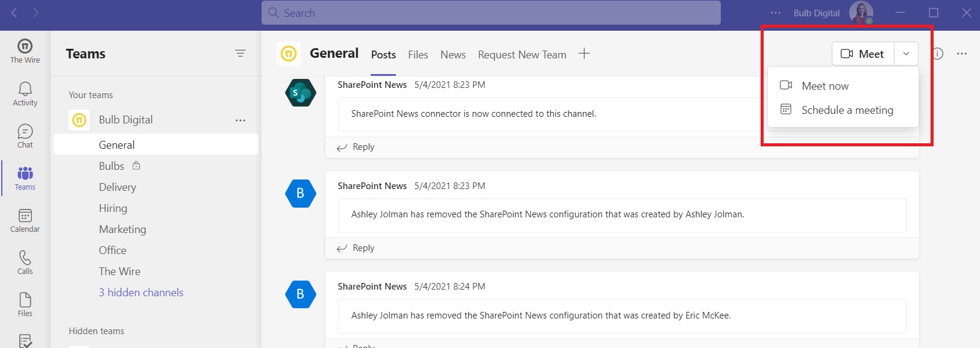Expand the Hidden teams section

[96, 331]
